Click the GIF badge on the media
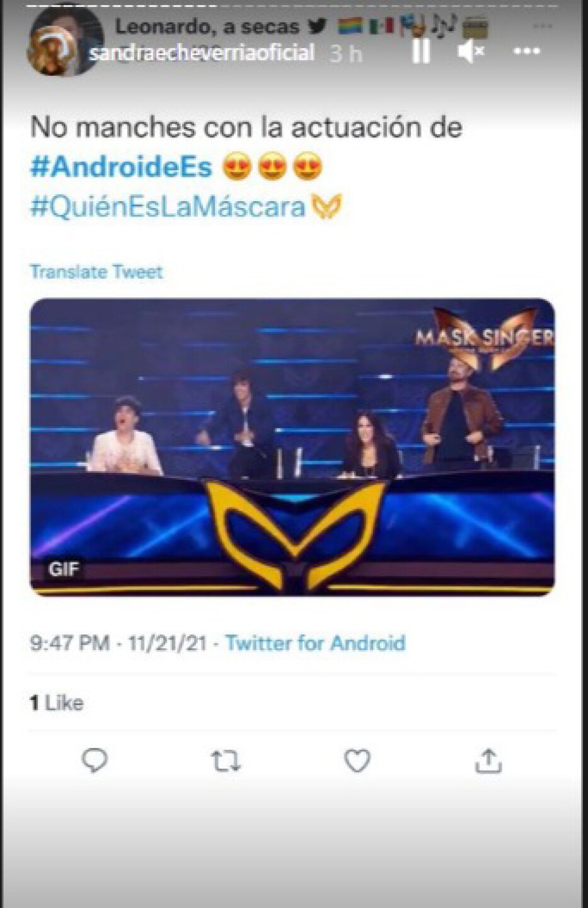 (x=64, y=569)
